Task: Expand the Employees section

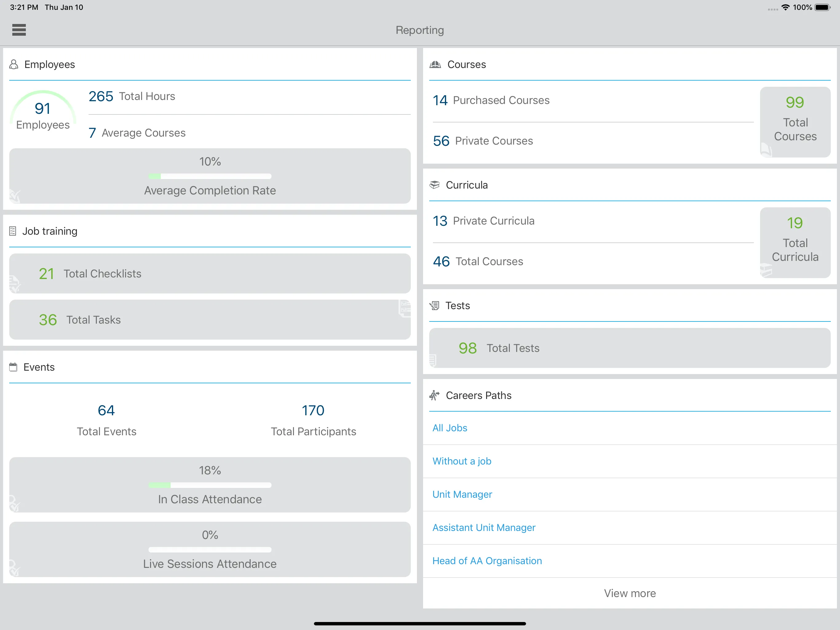Action: click(50, 64)
